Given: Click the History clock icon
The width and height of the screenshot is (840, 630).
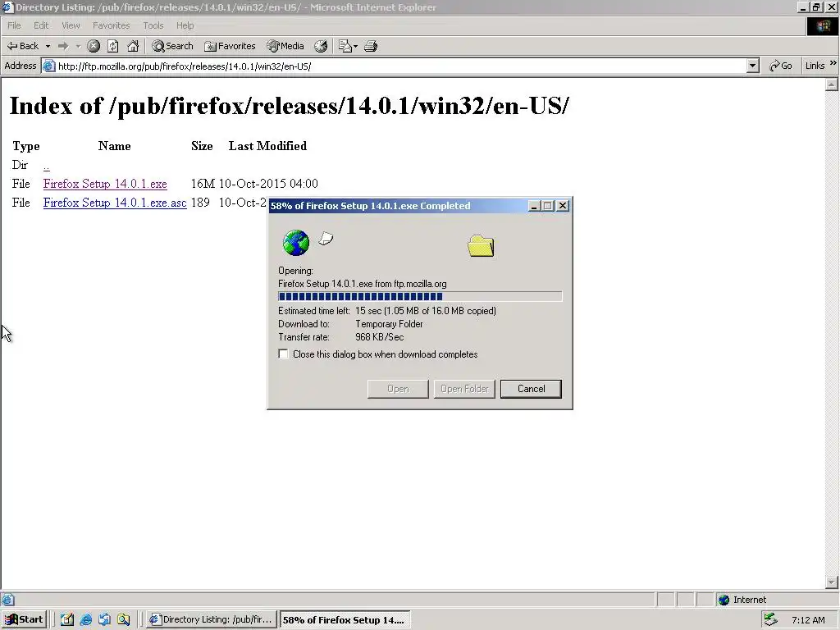Looking at the screenshot, I should [321, 46].
